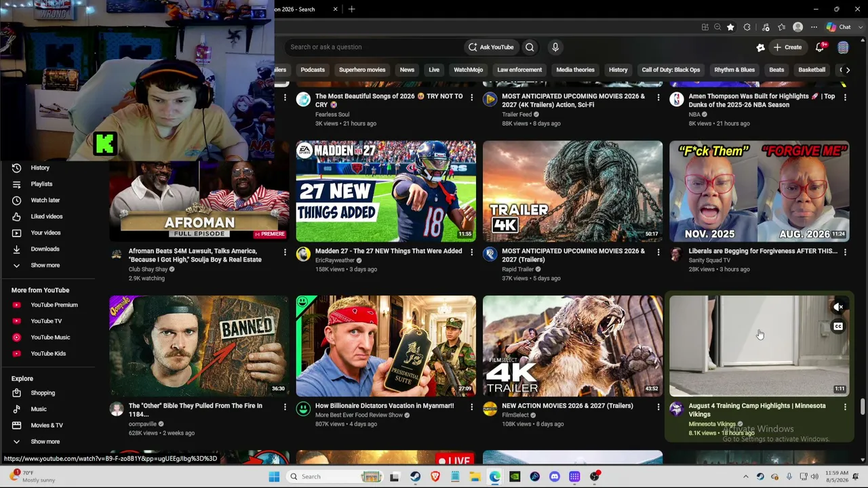Play the BANNED Bible video thumbnail
The width and height of the screenshot is (868, 488).
point(199,346)
